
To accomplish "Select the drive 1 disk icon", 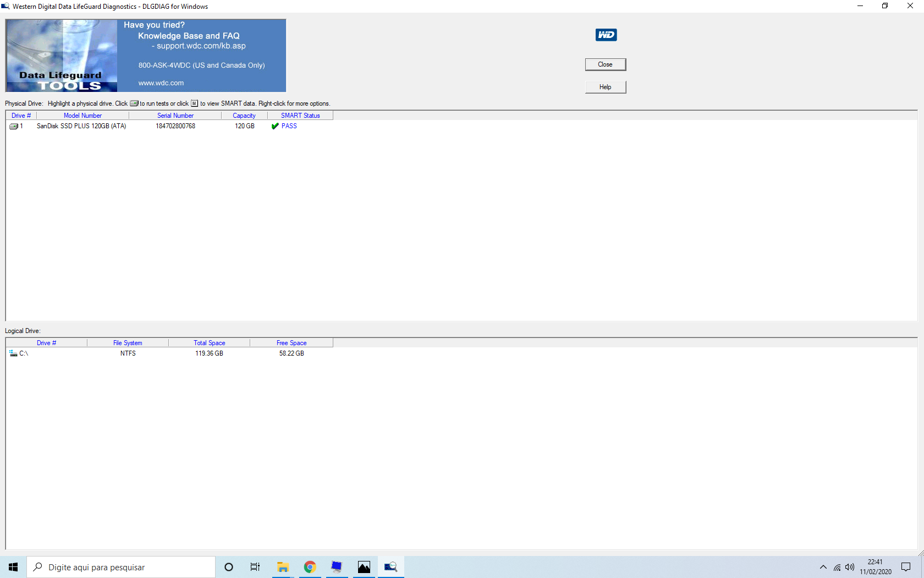I will click(14, 126).
